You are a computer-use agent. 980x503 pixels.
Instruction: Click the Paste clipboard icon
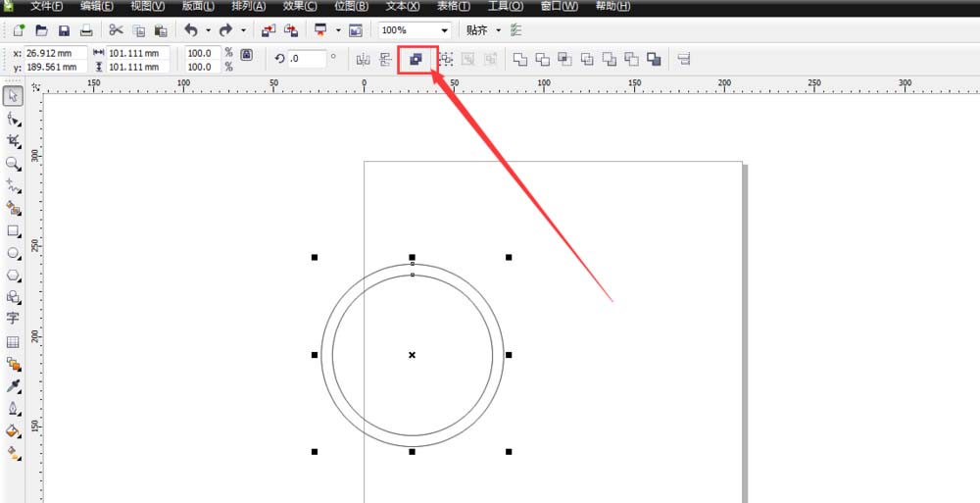coord(161,30)
